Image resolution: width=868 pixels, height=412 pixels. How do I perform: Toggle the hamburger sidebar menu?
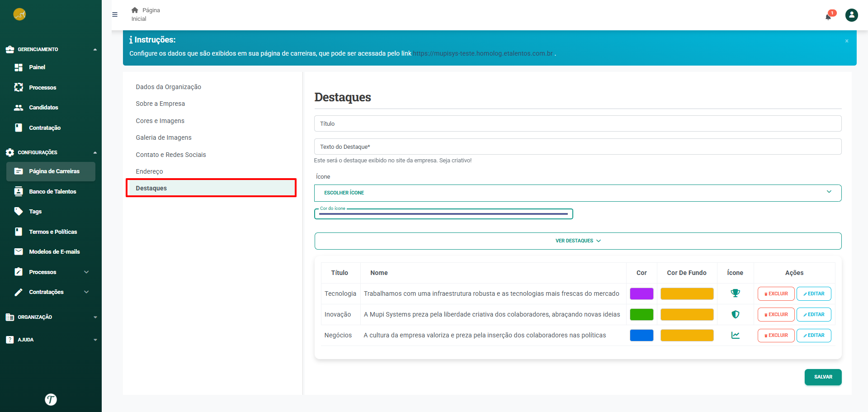coord(115,14)
